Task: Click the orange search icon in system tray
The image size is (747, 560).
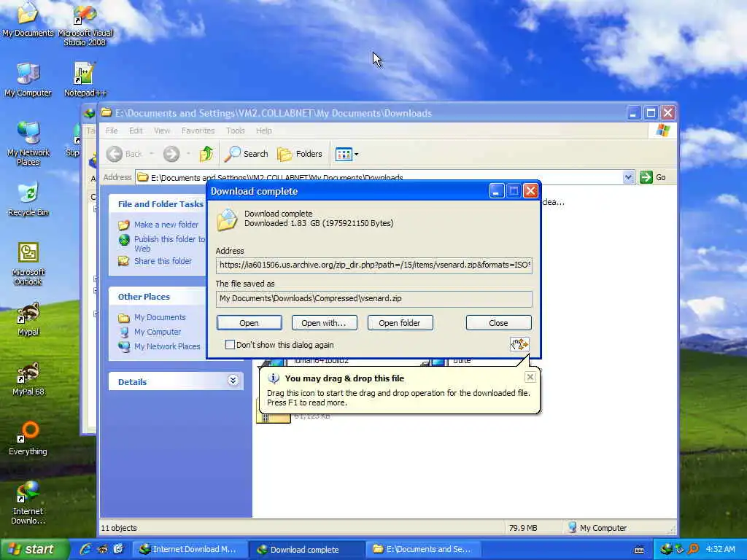Action: point(693,549)
